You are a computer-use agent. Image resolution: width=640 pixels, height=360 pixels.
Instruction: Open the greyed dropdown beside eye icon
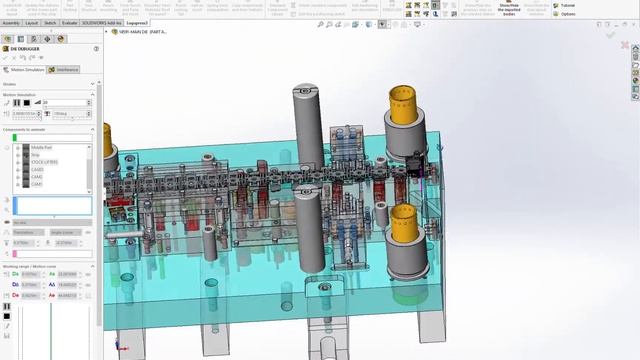click(x=52, y=223)
